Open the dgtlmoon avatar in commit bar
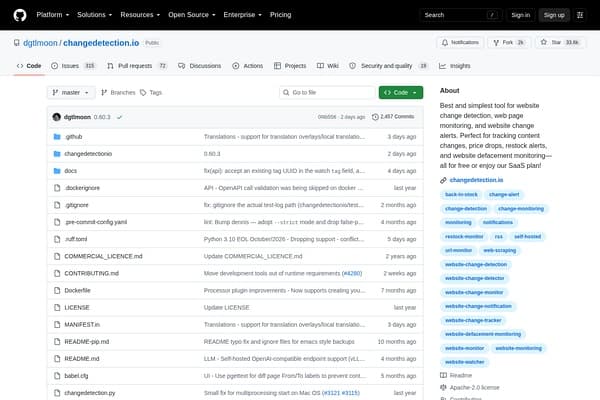The image size is (600, 400). pos(57,117)
